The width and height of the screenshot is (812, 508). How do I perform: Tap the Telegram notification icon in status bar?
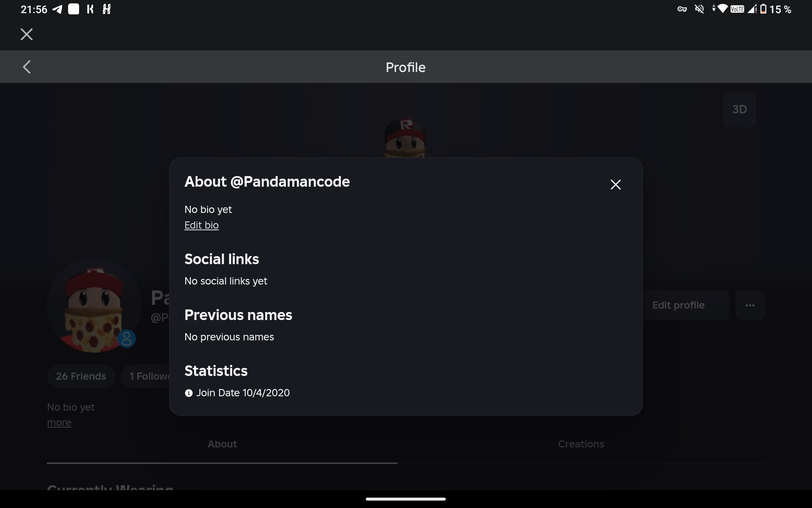coord(57,9)
